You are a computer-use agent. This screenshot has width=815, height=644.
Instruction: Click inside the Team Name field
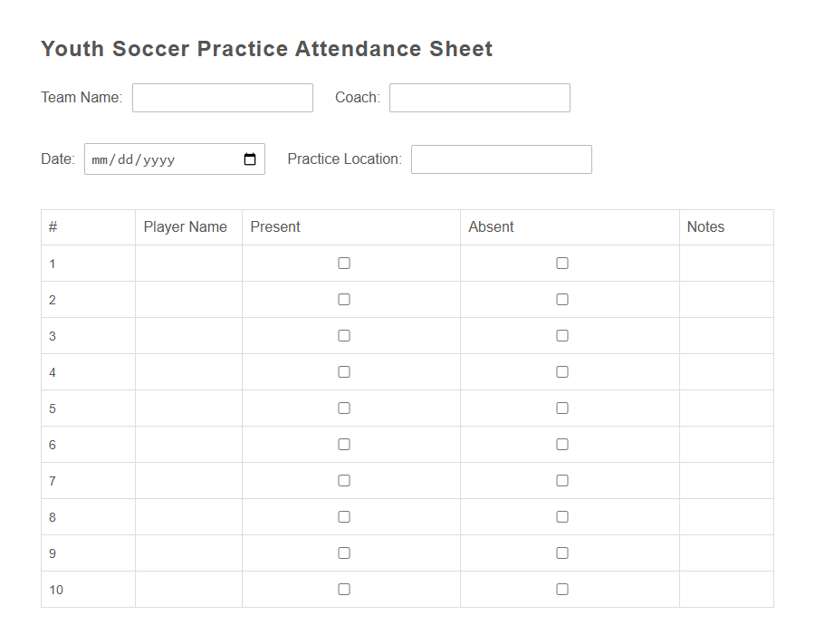[x=222, y=97]
